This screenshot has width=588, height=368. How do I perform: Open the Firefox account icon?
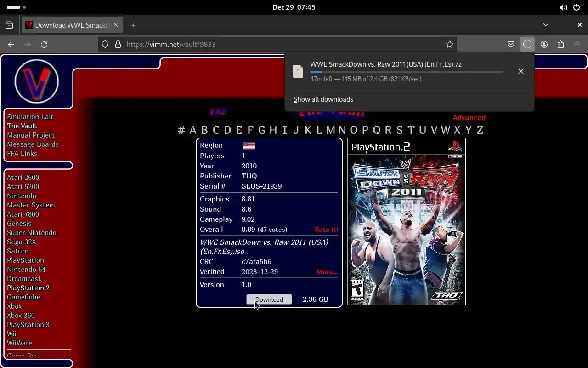544,44
